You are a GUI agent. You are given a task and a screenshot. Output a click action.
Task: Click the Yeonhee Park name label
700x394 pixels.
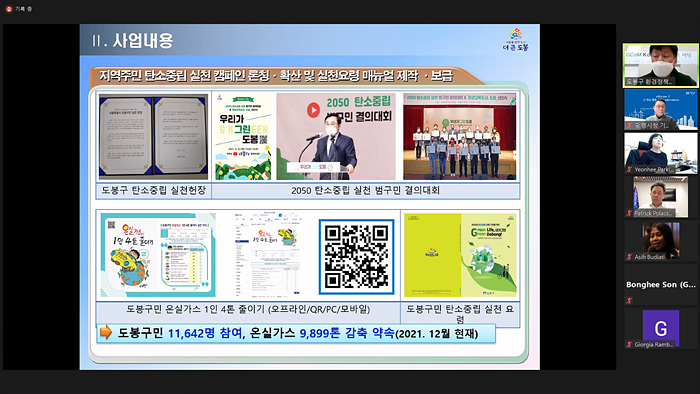click(x=652, y=170)
